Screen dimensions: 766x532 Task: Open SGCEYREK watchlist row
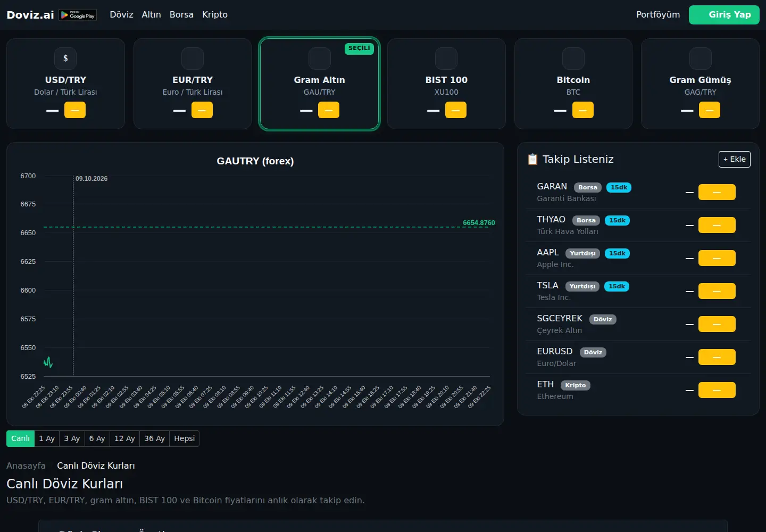point(638,324)
